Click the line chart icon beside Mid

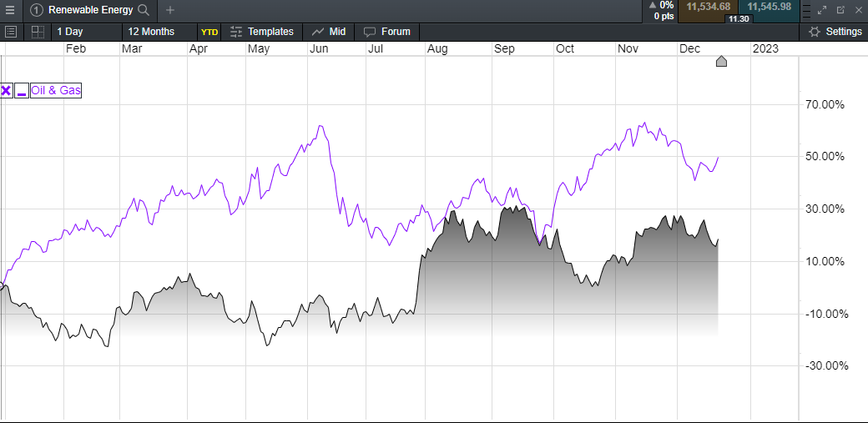point(318,32)
